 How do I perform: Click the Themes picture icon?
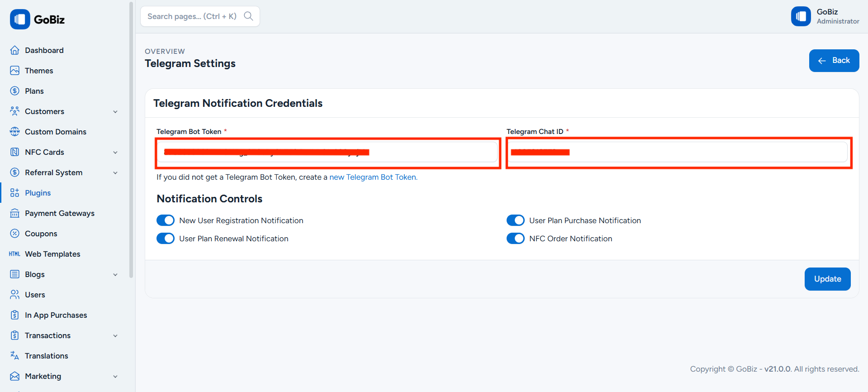coord(15,71)
